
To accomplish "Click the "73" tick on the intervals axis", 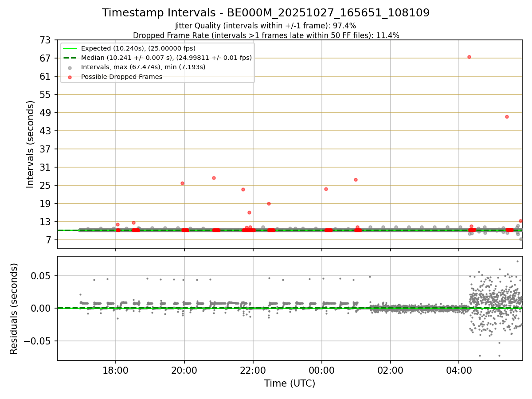I will point(46,40).
